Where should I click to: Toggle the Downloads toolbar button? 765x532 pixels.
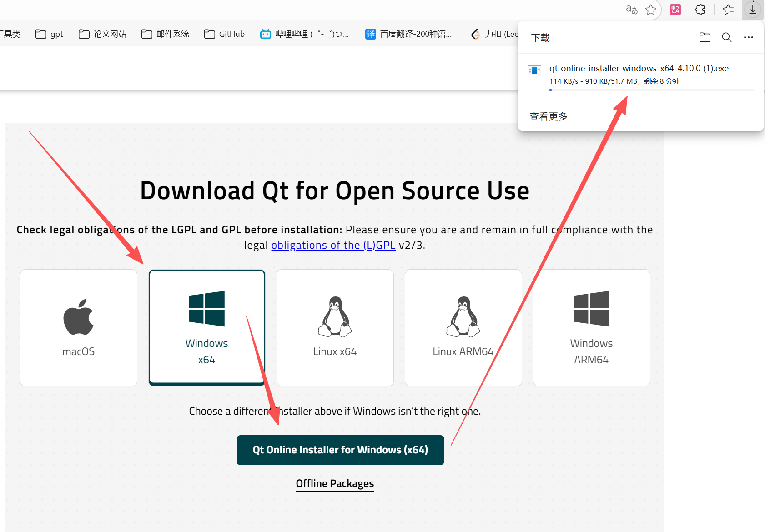point(753,10)
